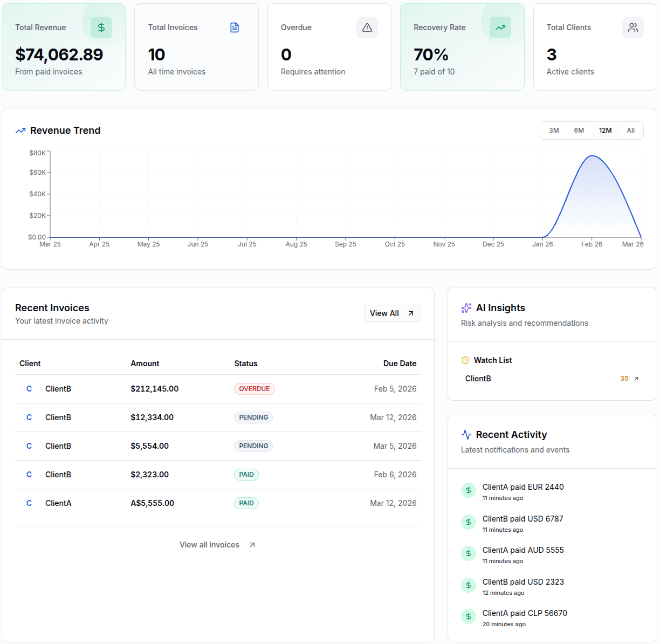Image resolution: width=660 pixels, height=644 pixels.
Task: Click the View All button for recent invoices
Action: pos(392,313)
